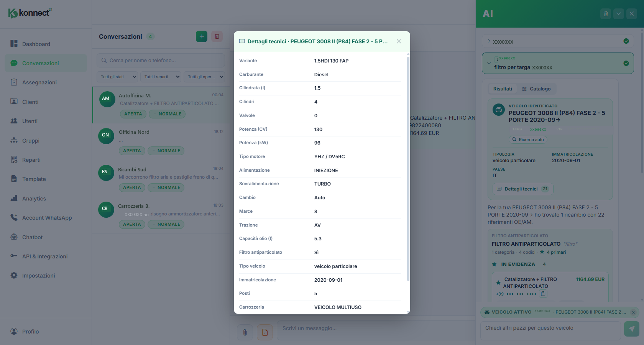Open the Gruppi section icon
The height and width of the screenshot is (345, 644).
[14, 140]
